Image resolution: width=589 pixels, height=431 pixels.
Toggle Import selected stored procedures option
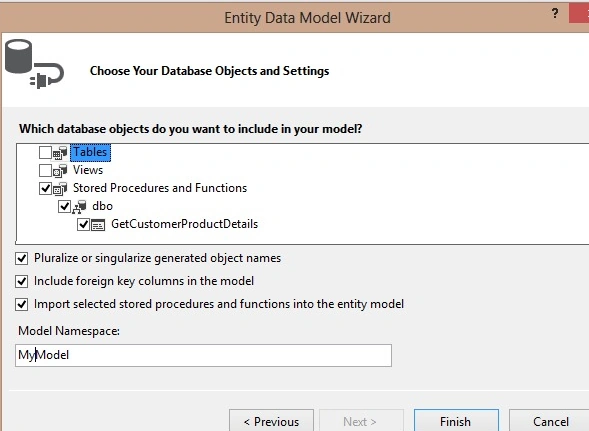21,304
